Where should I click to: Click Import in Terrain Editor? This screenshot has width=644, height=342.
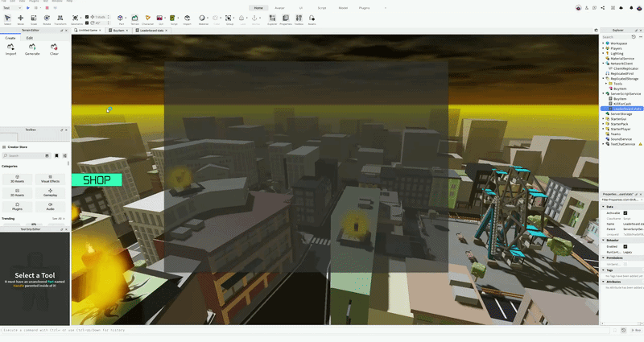point(10,49)
